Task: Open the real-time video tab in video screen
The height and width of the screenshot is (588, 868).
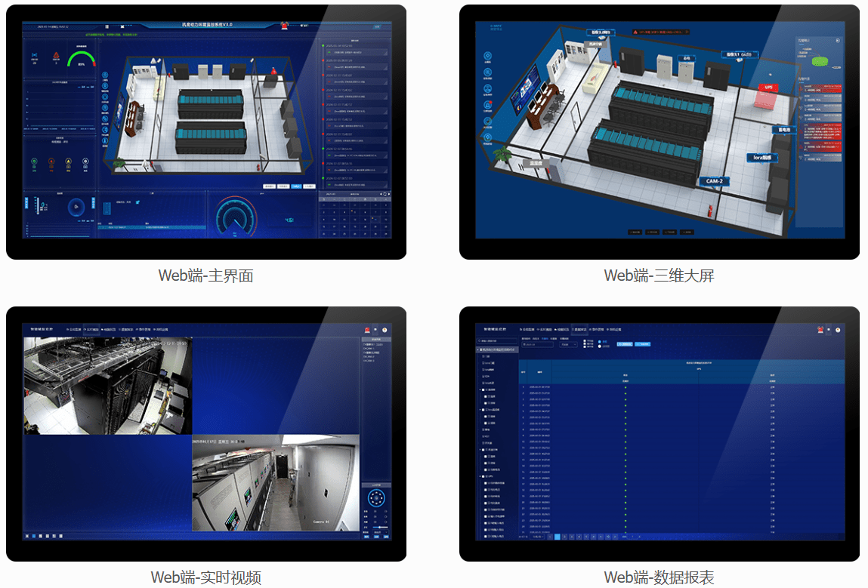Action: pyautogui.click(x=91, y=330)
